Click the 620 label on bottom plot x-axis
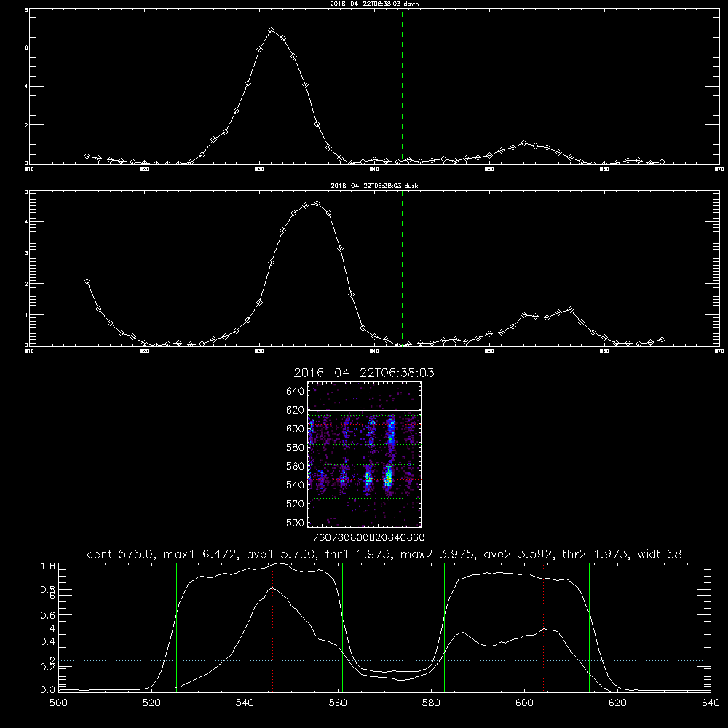 point(617,703)
